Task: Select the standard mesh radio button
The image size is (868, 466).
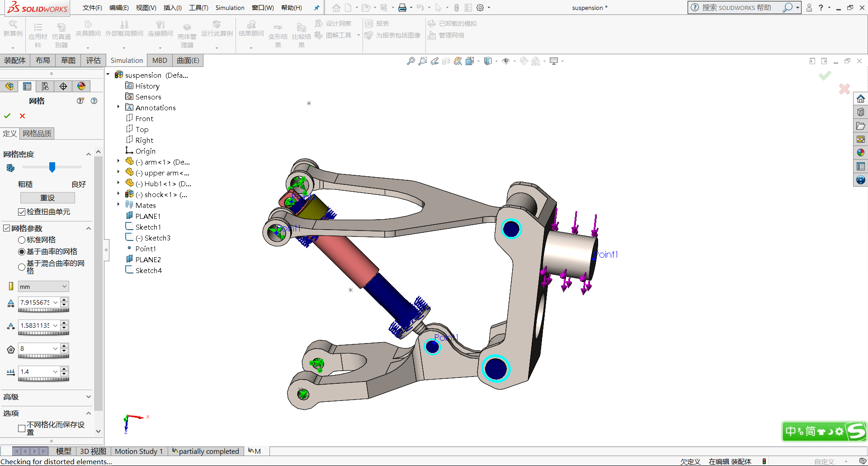Action: (22, 240)
